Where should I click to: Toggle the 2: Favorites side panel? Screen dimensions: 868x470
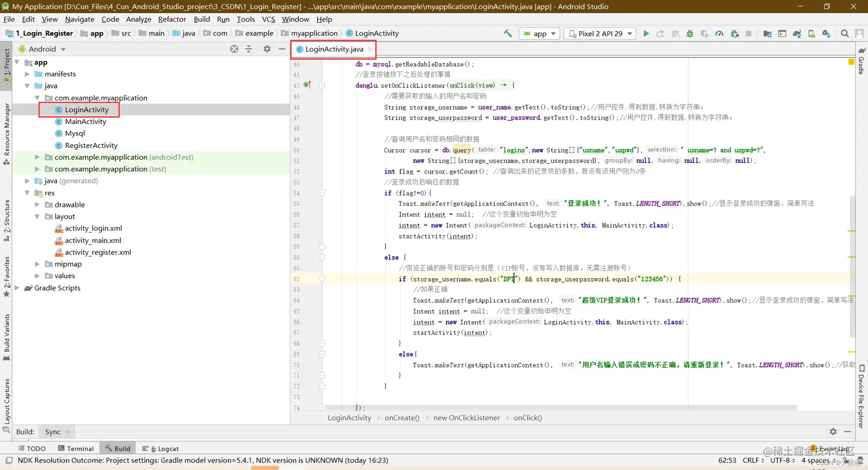(x=6, y=276)
